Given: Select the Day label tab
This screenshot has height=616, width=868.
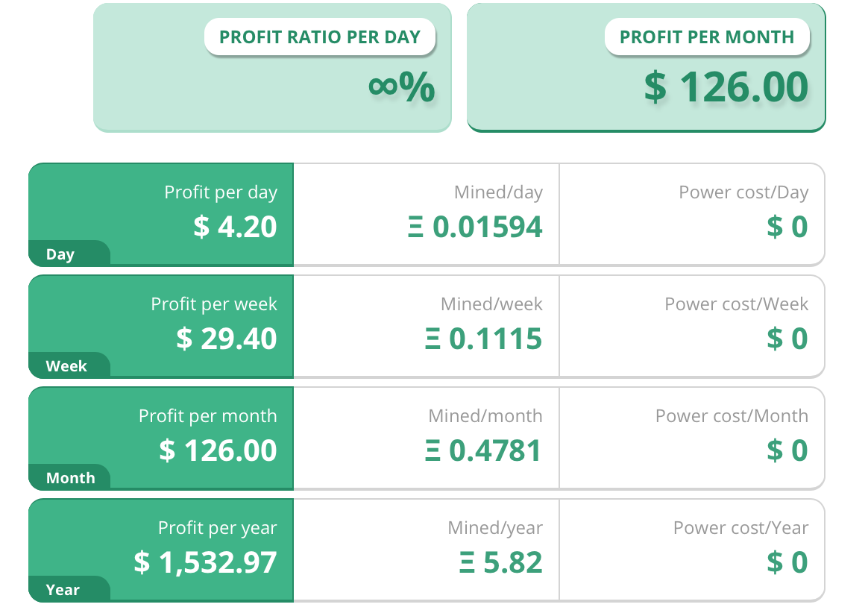Looking at the screenshot, I should pos(60,254).
